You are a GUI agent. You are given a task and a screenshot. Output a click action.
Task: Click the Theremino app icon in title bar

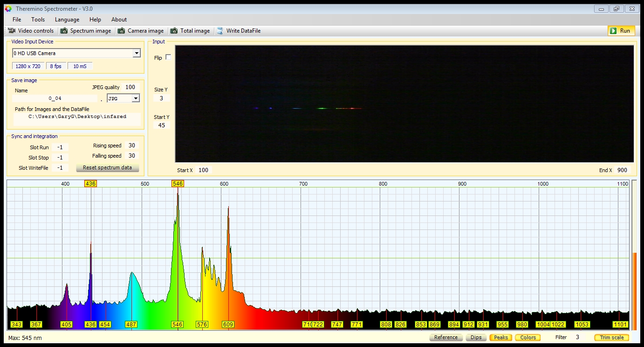[8, 8]
